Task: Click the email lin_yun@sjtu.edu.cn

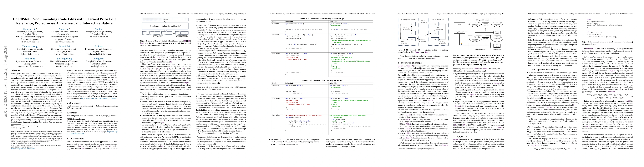Action: pyautogui.click(x=99, y=37)
